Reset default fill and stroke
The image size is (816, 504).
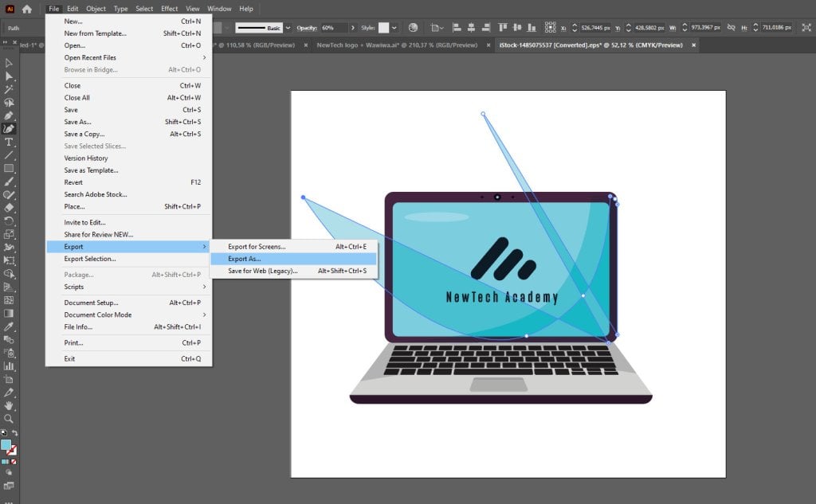(x=4, y=433)
